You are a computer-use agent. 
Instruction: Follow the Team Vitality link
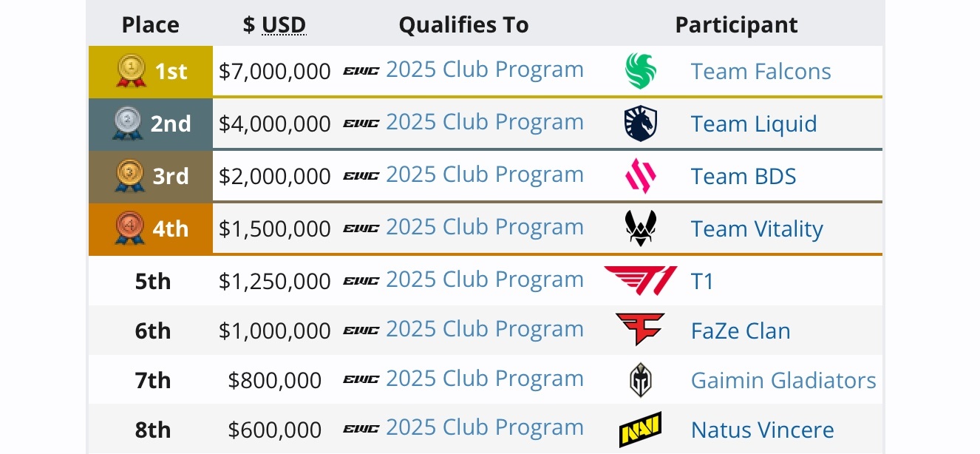tap(757, 228)
